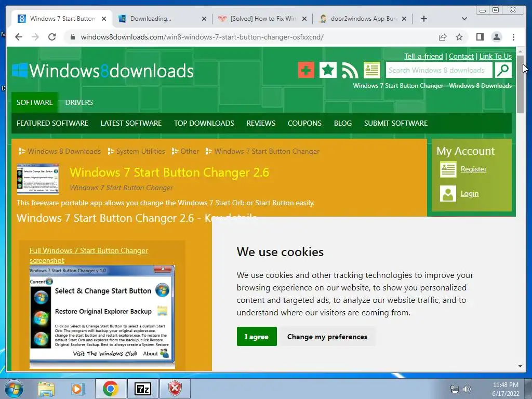Close the Windows 7 Start Button tab
Screen dimensions: 532x399
[x=104, y=19]
